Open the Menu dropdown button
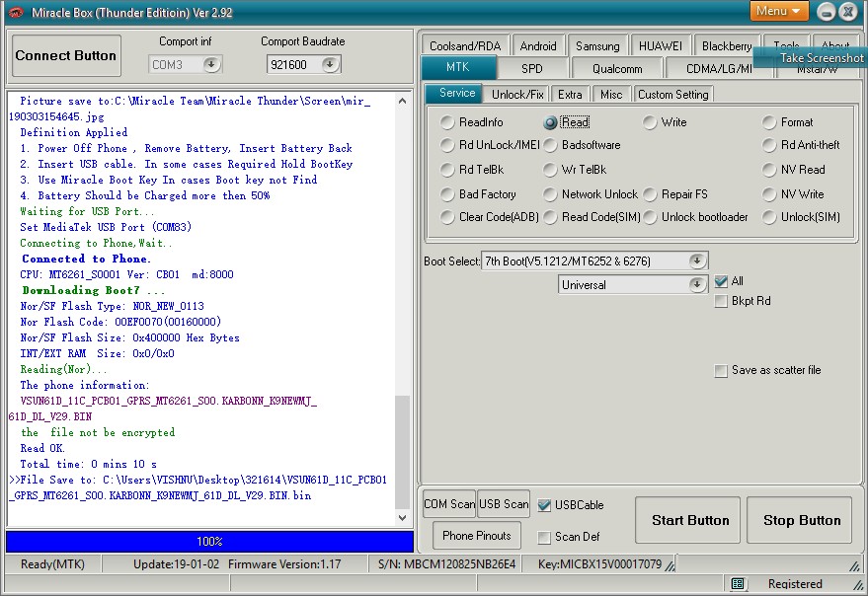This screenshot has height=596, width=868. point(778,11)
